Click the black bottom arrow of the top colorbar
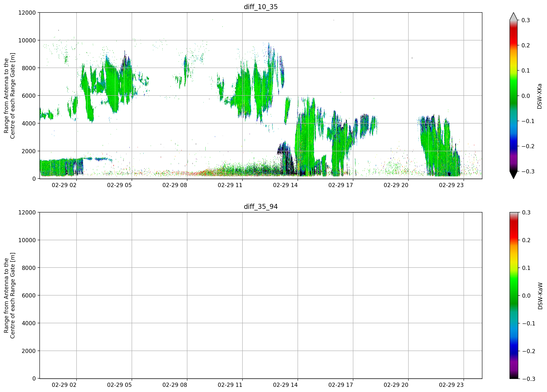This screenshot has width=547, height=392. 513,175
